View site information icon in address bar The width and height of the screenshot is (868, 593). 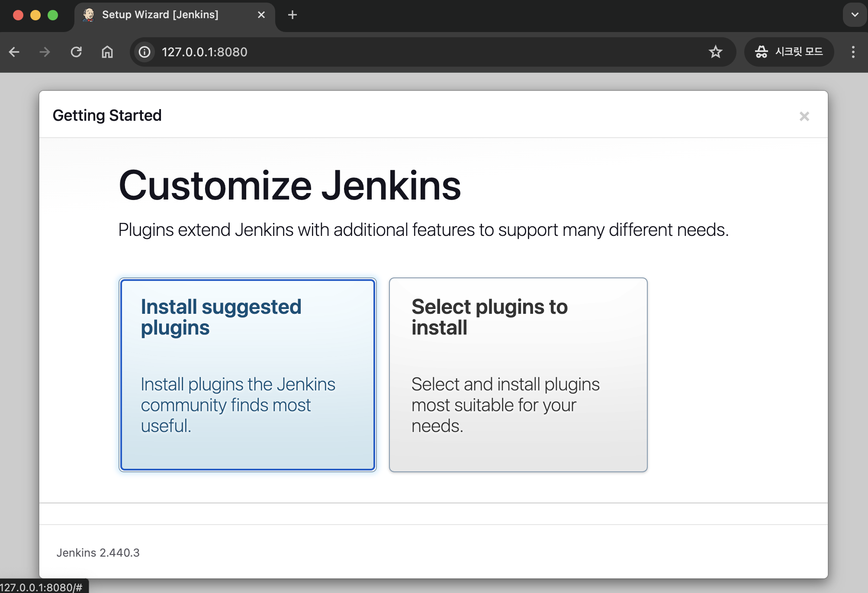click(145, 52)
